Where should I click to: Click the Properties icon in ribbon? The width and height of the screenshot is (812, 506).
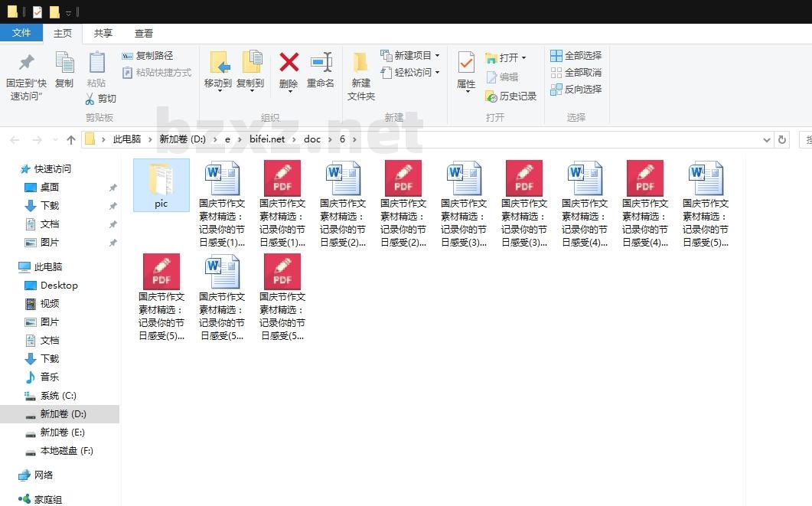coord(466,63)
